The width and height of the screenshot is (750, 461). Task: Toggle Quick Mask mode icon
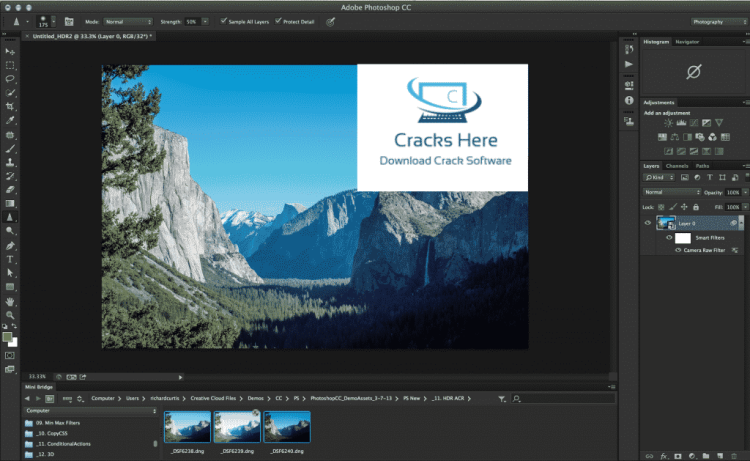point(10,355)
